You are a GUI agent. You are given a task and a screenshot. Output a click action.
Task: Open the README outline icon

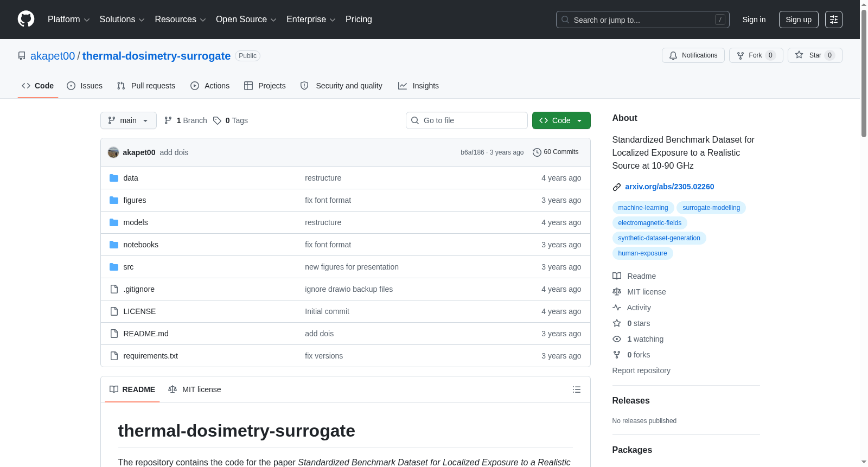pyautogui.click(x=577, y=389)
